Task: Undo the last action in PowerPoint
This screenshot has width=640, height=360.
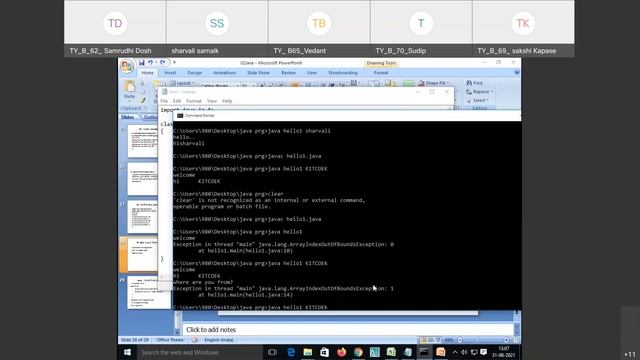Action: point(151,62)
